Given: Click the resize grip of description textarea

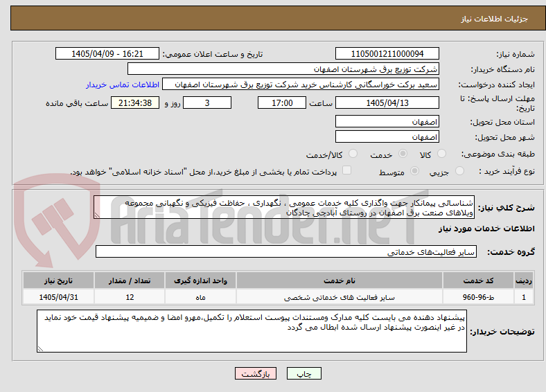Looking at the screenshot, I should point(97,215).
